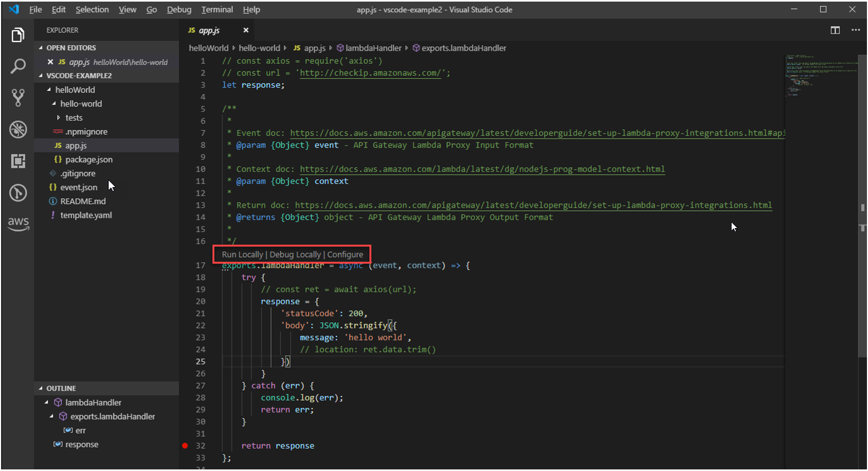Click the Run Locally CodeLens link
868x471 pixels.
click(x=242, y=255)
